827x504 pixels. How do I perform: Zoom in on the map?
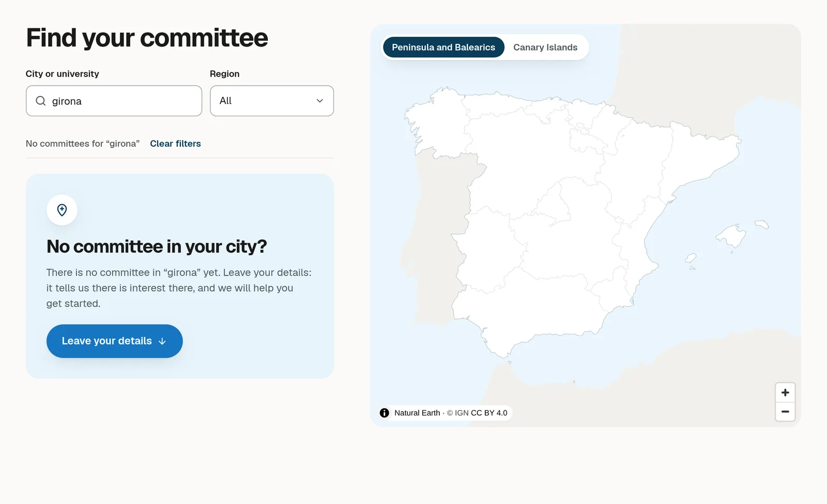coord(785,393)
